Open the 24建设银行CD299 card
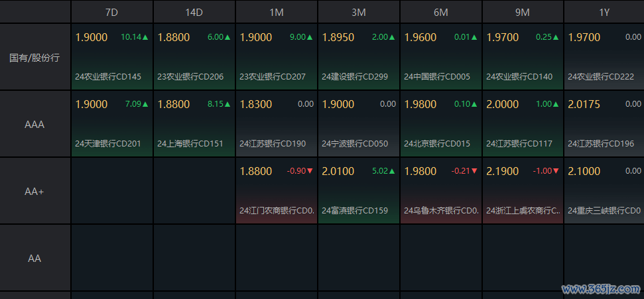 click(359, 56)
